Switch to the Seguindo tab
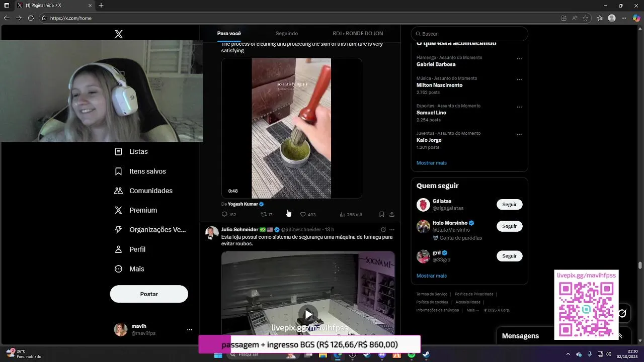Screen dimensions: 644x362 click(287, 34)
